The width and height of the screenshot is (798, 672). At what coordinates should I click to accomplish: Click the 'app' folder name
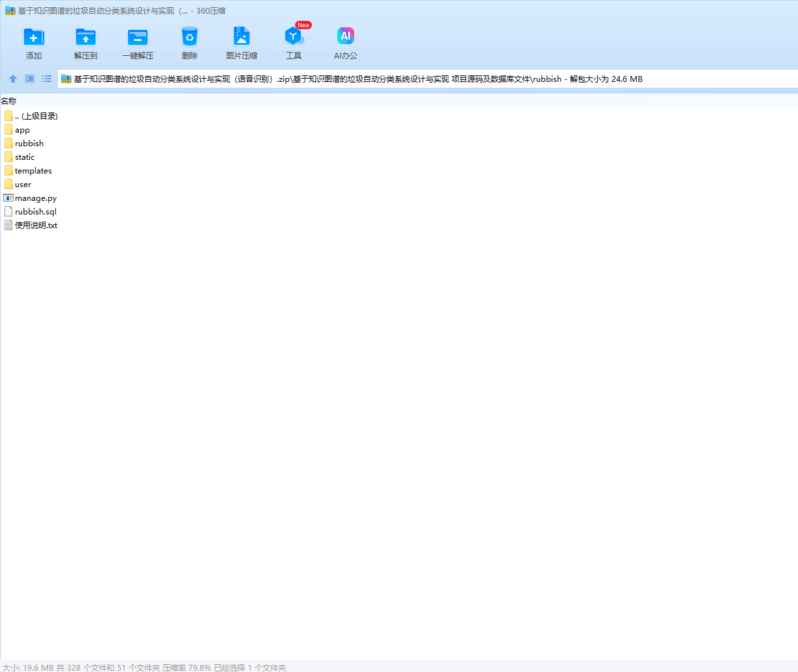pos(22,130)
